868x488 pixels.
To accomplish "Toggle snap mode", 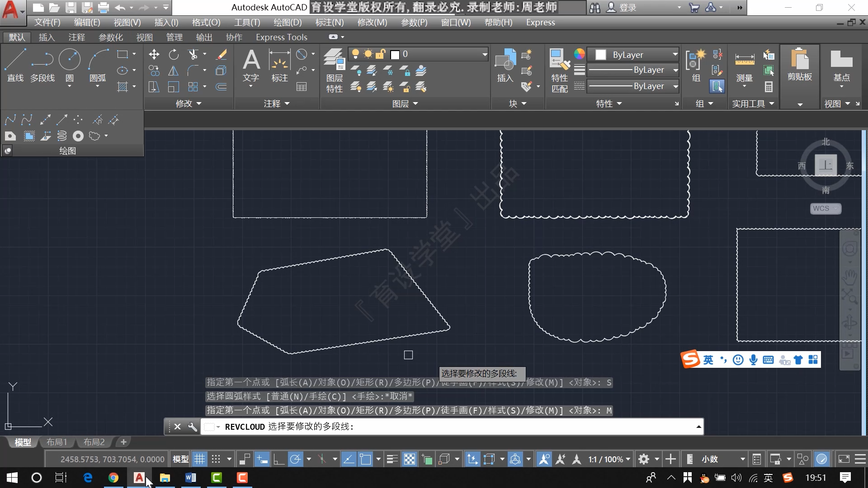I will (216, 460).
